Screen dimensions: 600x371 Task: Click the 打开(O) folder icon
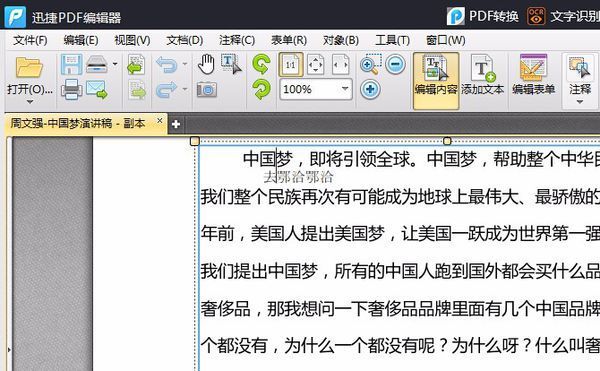coord(29,67)
